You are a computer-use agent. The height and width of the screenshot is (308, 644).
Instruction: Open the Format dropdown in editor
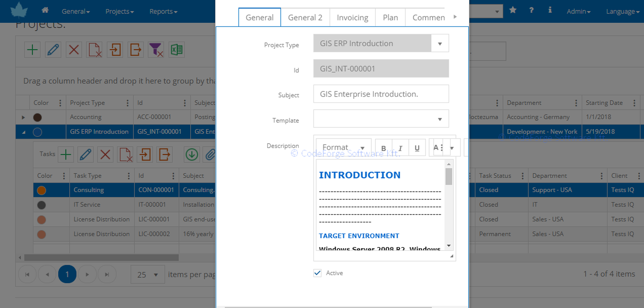click(343, 148)
